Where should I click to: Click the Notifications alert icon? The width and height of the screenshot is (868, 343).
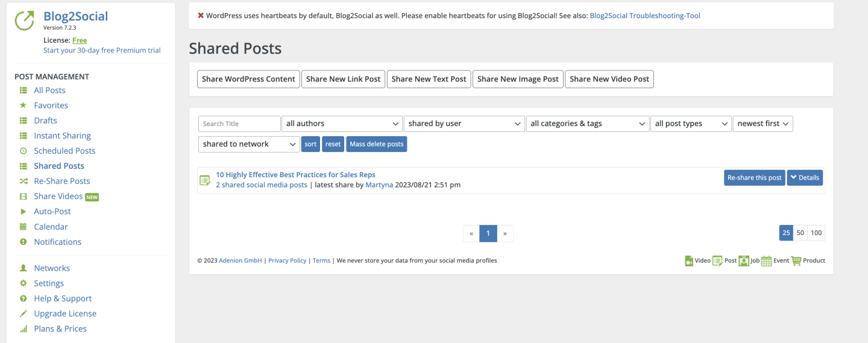point(24,242)
